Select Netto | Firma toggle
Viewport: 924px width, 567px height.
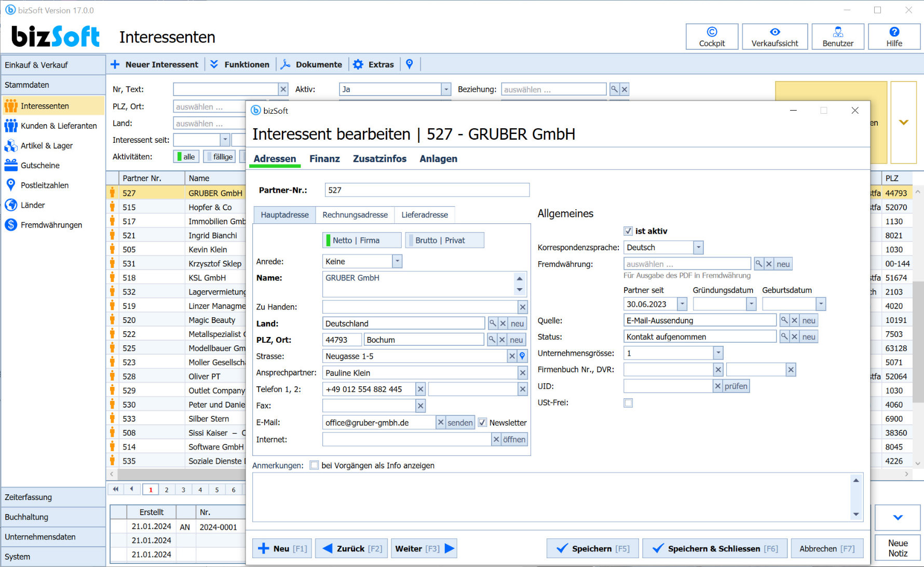click(x=361, y=240)
